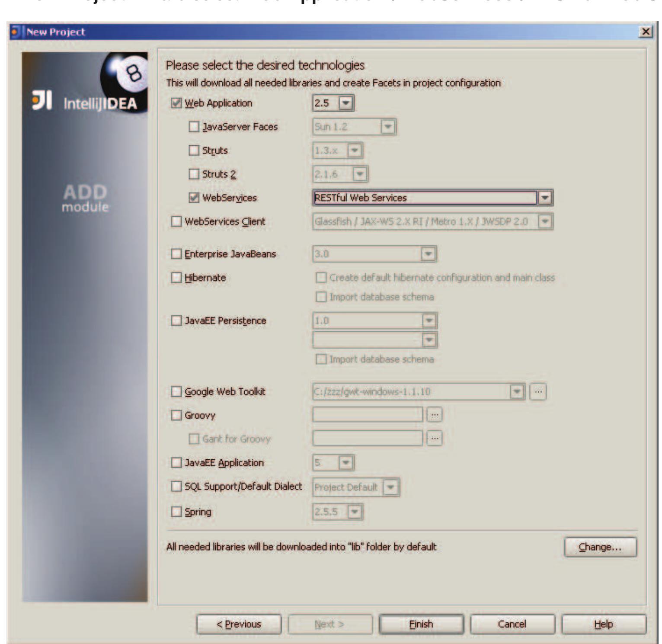Uncheck the WebServices checkbox
Viewport: 662px width, 644px height.
[x=194, y=198]
